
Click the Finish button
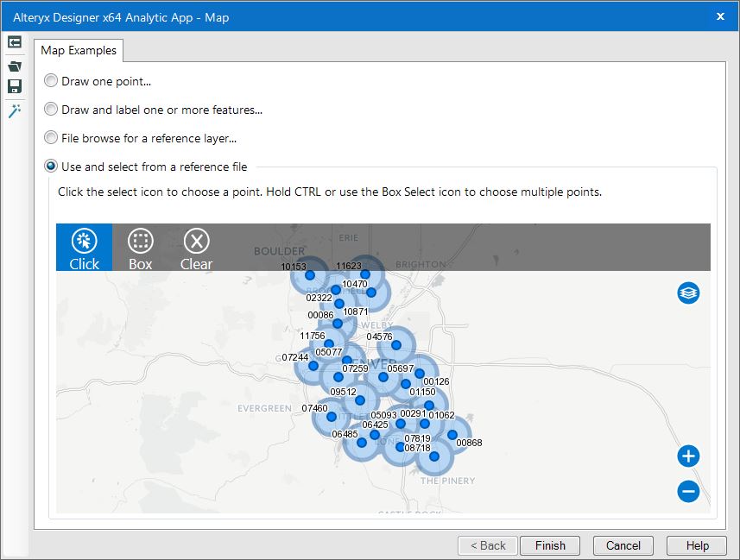(549, 545)
